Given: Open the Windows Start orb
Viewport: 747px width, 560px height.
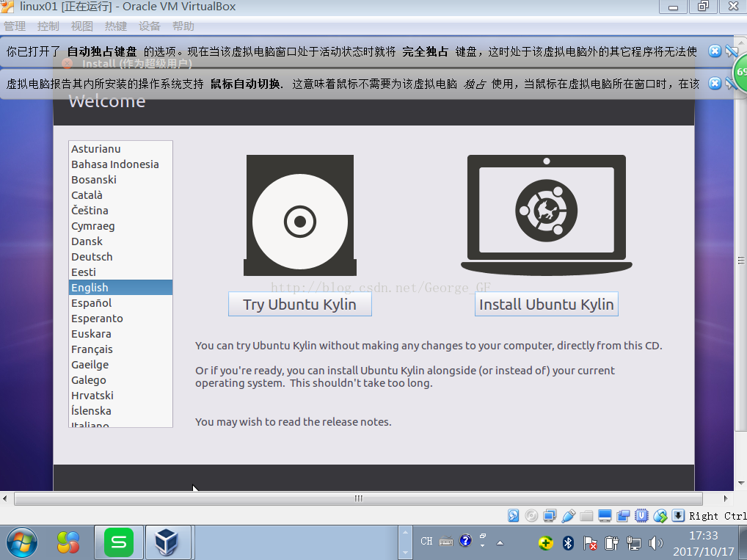Looking at the screenshot, I should click(x=21, y=543).
